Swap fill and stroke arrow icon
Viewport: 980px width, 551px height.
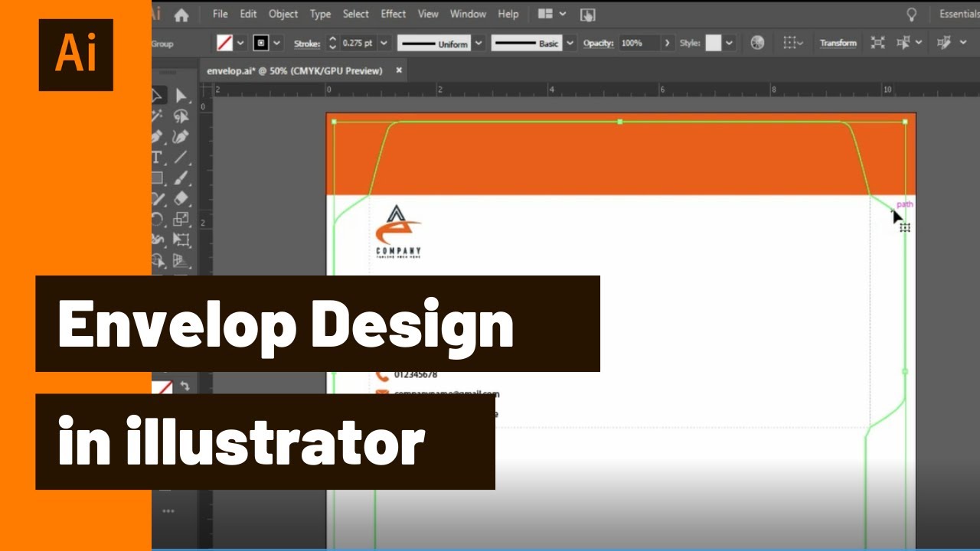point(185,386)
